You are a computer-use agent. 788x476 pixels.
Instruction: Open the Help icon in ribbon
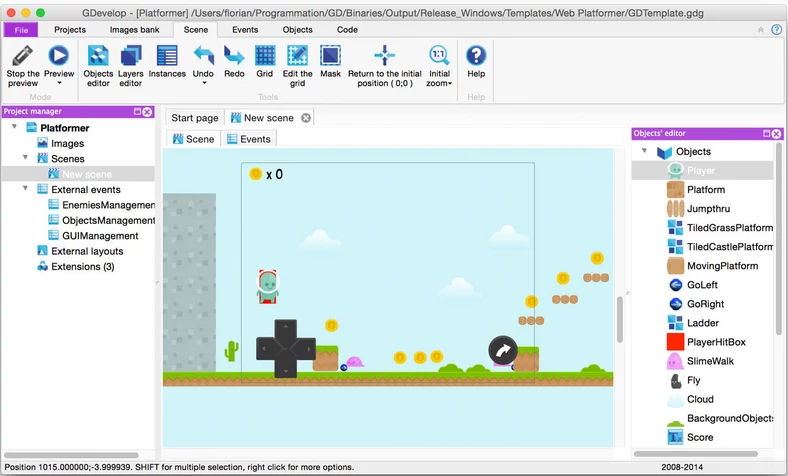click(476, 55)
